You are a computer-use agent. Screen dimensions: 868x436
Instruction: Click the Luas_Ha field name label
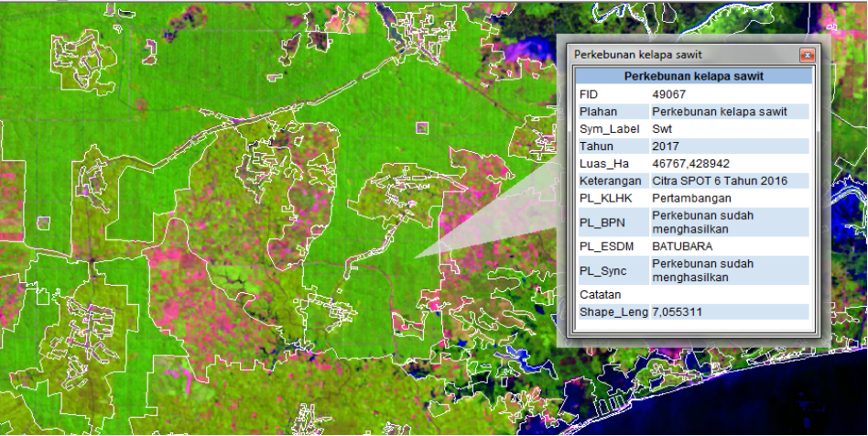click(602, 164)
